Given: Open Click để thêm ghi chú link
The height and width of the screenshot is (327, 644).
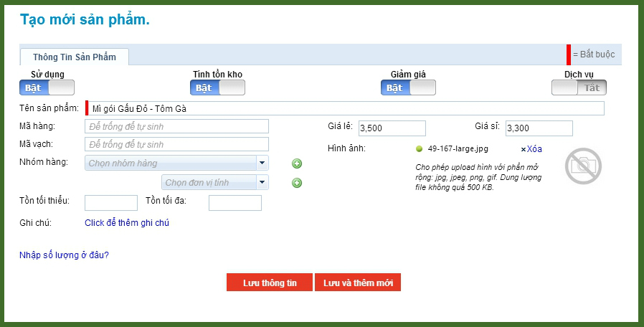Looking at the screenshot, I should pyautogui.click(x=127, y=223).
